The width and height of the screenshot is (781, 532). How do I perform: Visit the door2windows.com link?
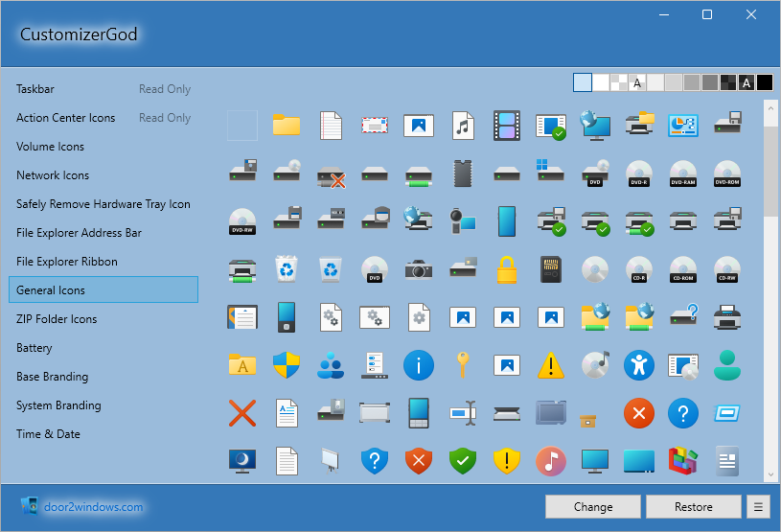pyautogui.click(x=93, y=506)
